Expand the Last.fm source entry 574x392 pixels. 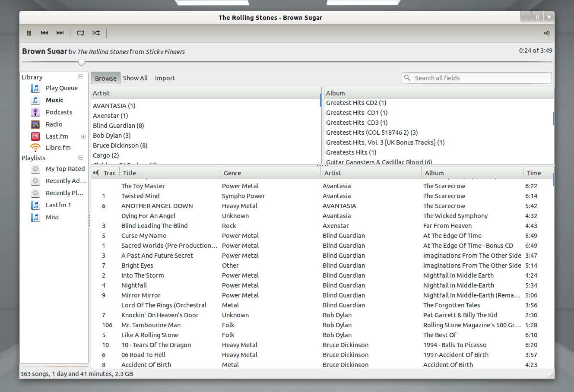coord(83,136)
